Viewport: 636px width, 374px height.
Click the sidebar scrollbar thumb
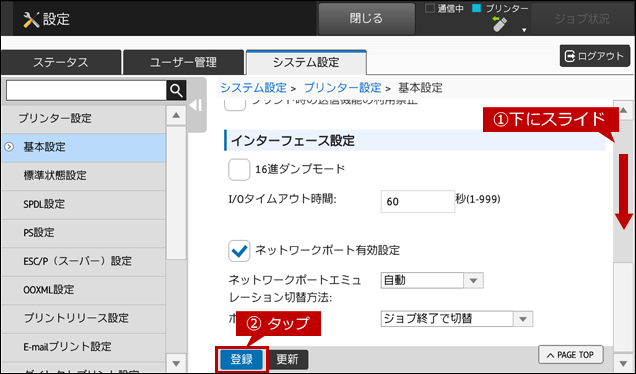pyautogui.click(x=176, y=193)
